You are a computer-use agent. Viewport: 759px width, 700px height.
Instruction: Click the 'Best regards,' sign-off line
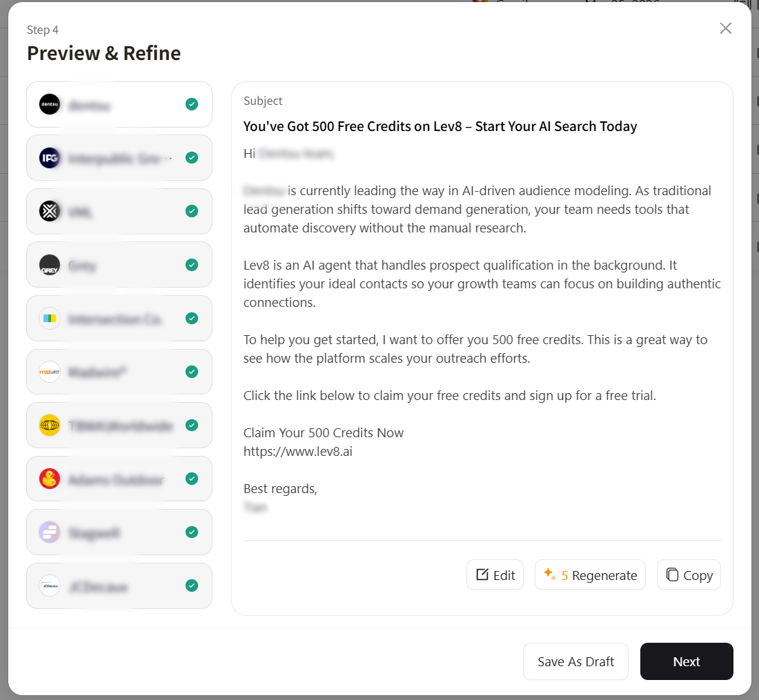point(280,489)
